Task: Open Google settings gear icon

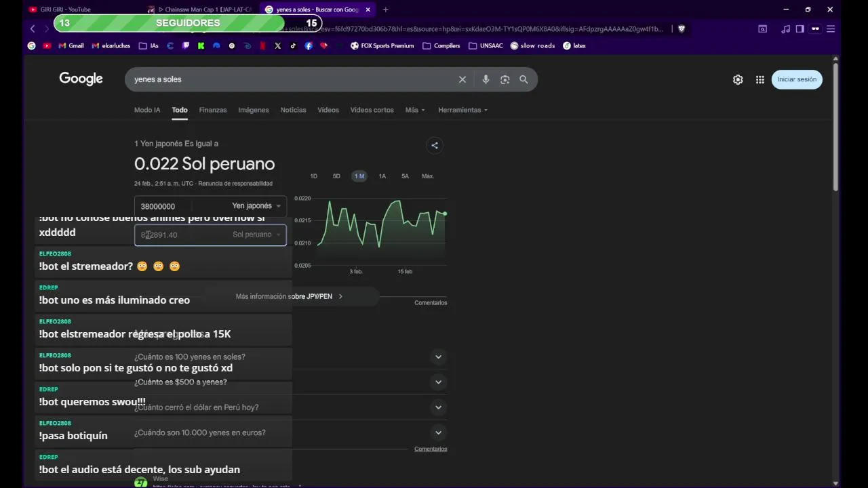Action: click(x=738, y=79)
